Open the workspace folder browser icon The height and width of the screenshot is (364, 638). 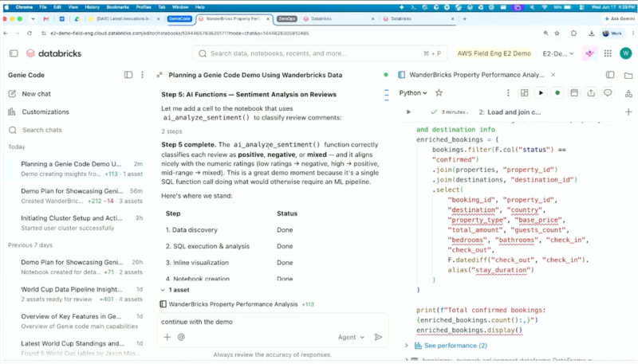tap(628, 75)
